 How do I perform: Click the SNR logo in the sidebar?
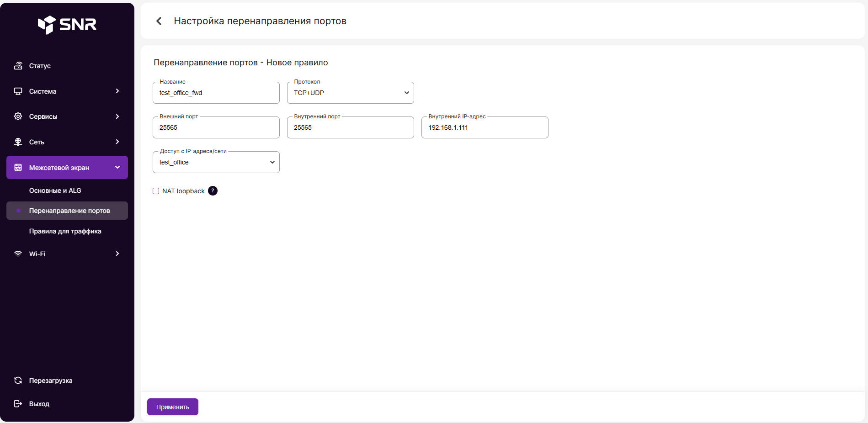(x=67, y=25)
